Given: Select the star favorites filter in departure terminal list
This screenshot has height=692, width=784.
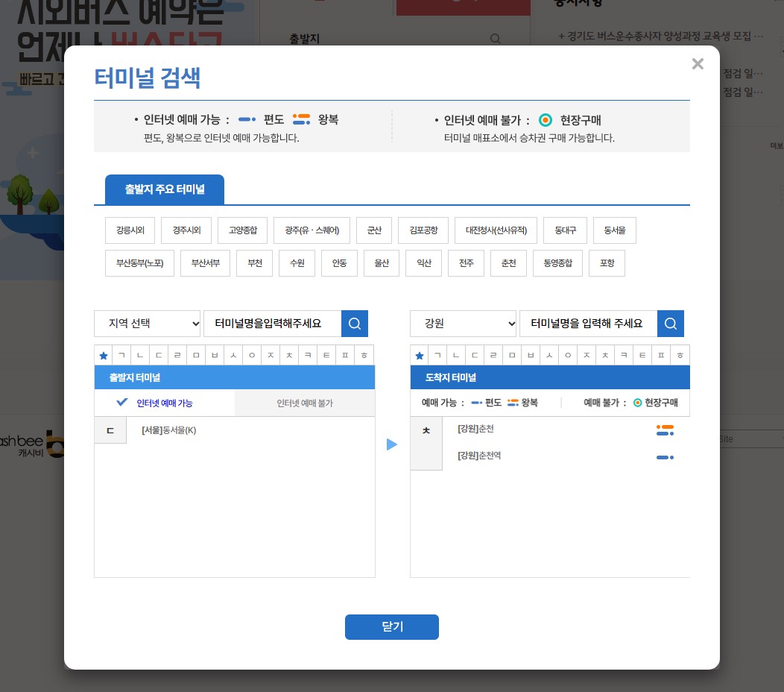Looking at the screenshot, I should 104,355.
